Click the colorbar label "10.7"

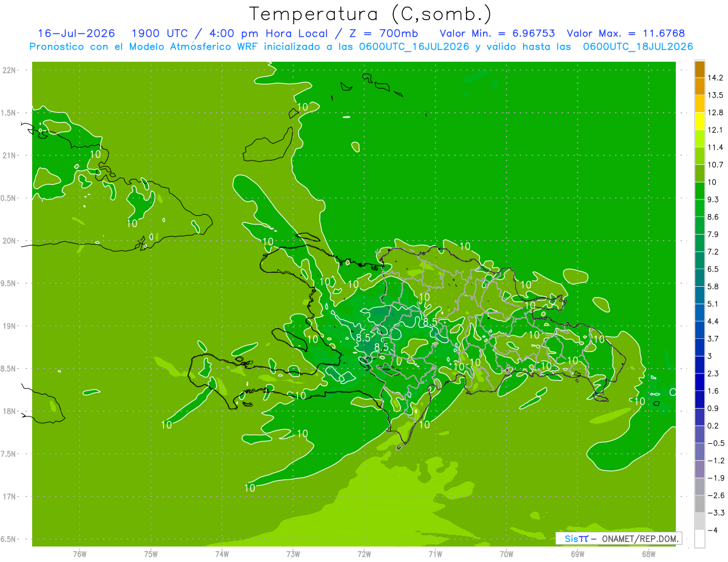tap(715, 165)
